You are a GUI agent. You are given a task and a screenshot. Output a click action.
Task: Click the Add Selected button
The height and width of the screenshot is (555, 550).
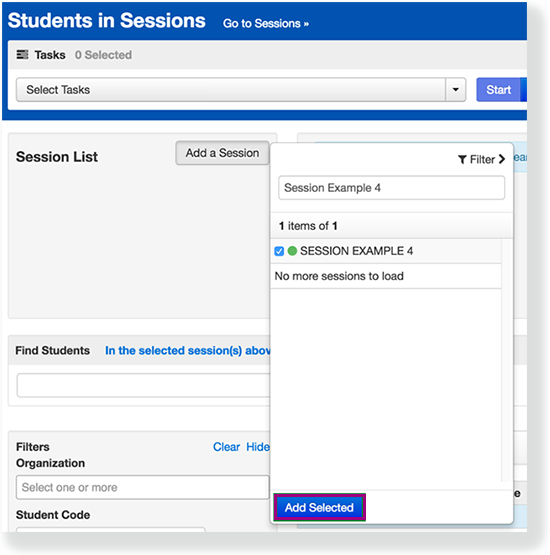319,508
